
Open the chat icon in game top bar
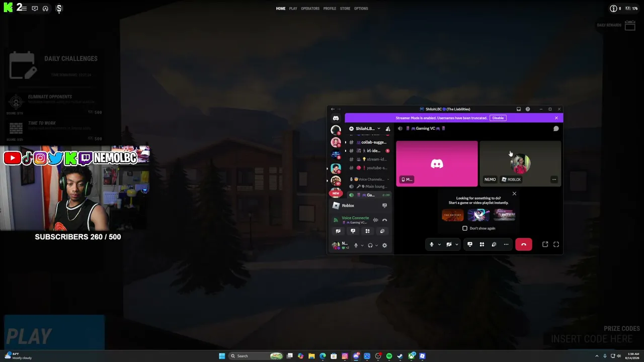pyautogui.click(x=35, y=9)
